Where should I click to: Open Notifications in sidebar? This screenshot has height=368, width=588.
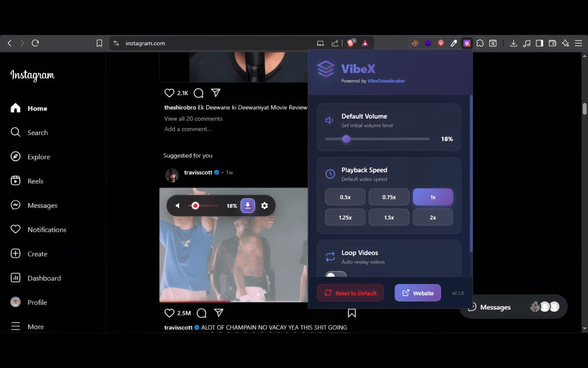coord(39,230)
